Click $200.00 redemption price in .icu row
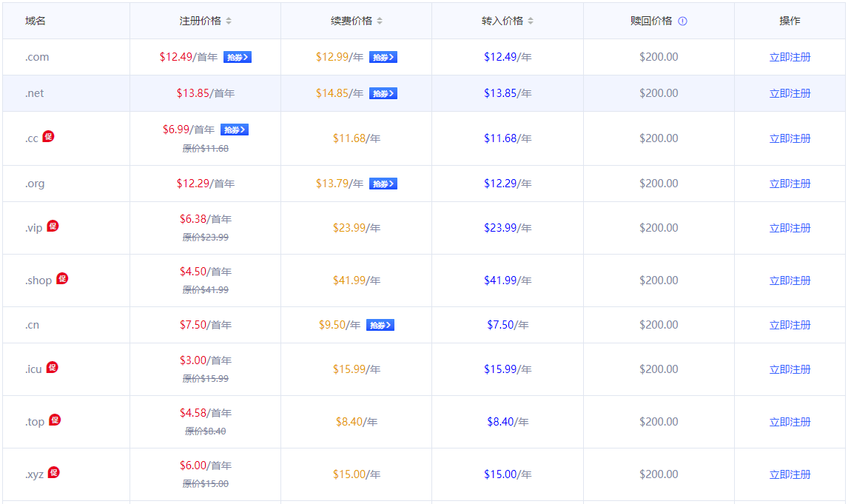The image size is (851, 504). pyautogui.click(x=659, y=369)
